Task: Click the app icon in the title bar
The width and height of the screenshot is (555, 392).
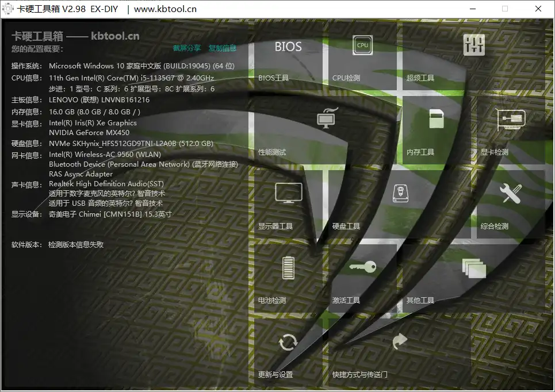Action: click(7, 9)
